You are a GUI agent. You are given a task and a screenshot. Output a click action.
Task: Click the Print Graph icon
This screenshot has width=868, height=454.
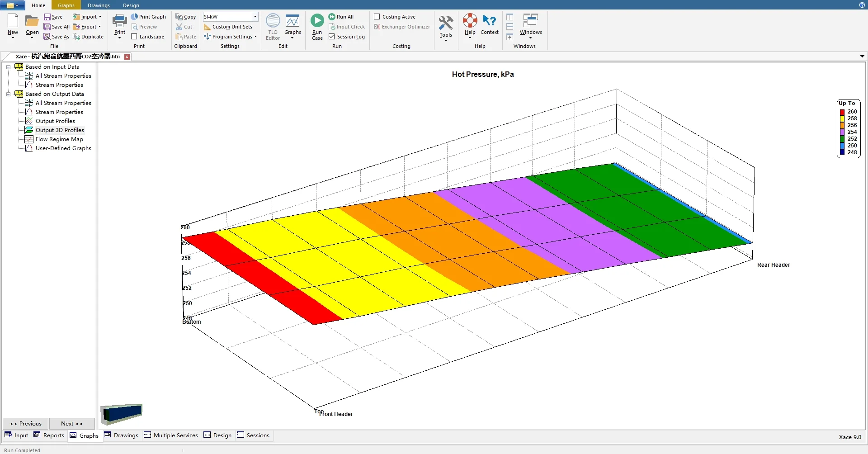click(x=134, y=17)
